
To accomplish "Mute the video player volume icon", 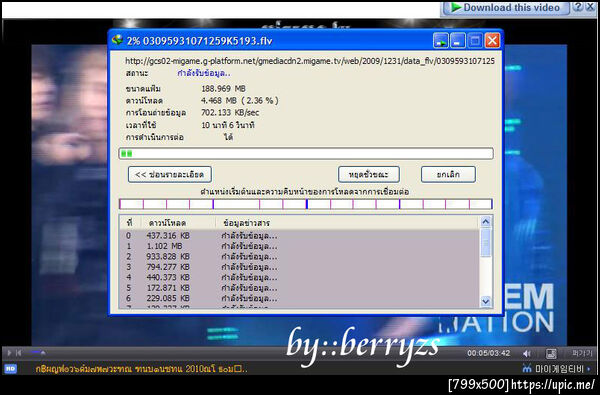I will pos(527,354).
